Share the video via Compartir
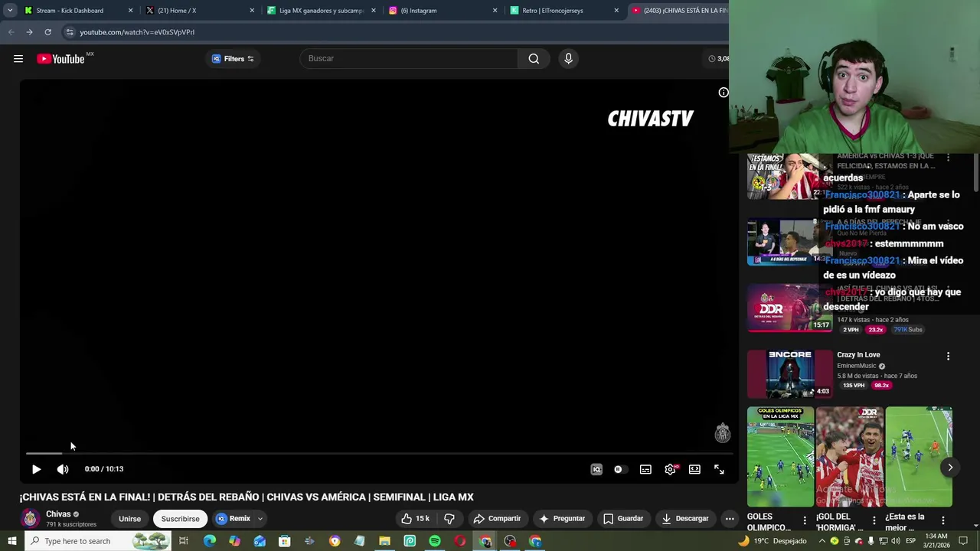The width and height of the screenshot is (980, 551). [x=497, y=519]
